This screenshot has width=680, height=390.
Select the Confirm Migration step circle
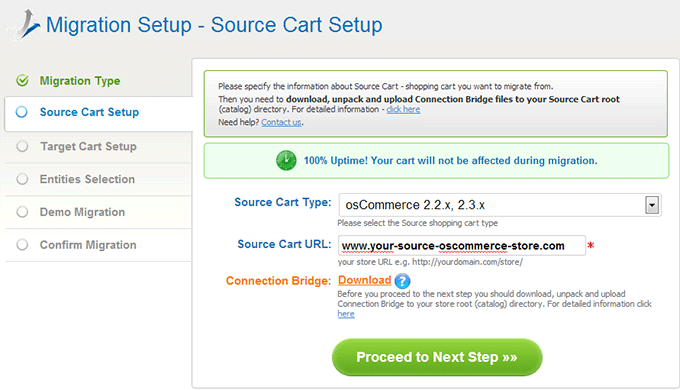22,245
